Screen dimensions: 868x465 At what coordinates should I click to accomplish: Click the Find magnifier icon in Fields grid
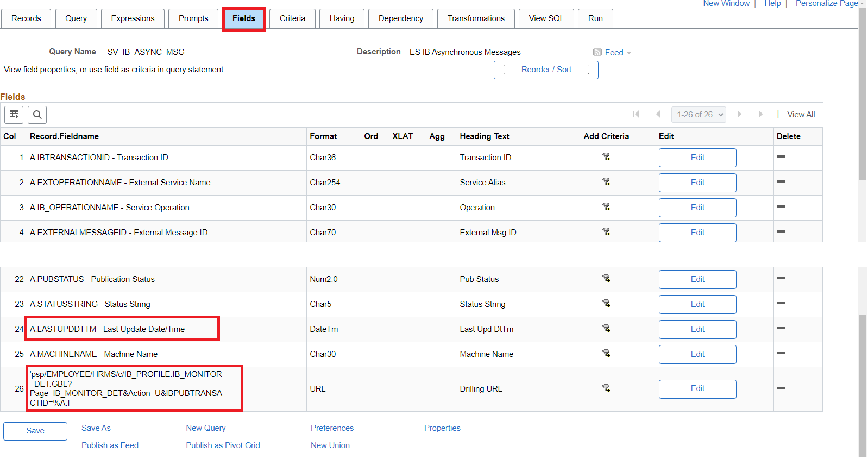click(37, 115)
